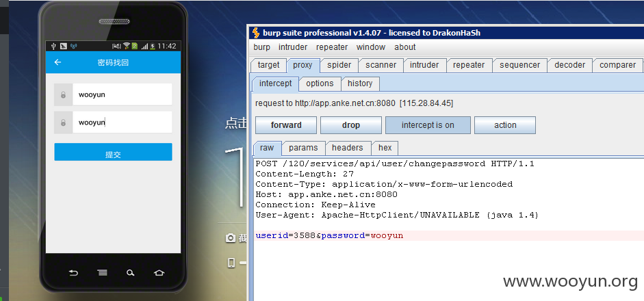Open the repeater menu
The height and width of the screenshot is (301, 644).
(x=332, y=47)
